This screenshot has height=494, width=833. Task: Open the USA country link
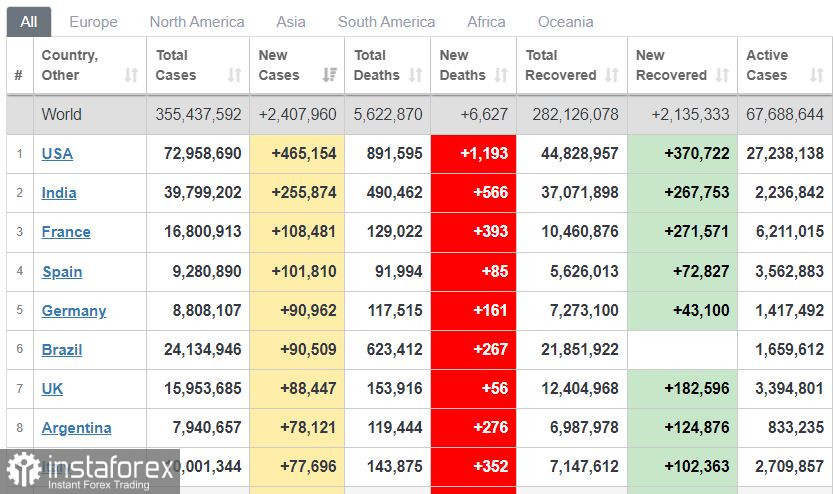[x=57, y=153]
